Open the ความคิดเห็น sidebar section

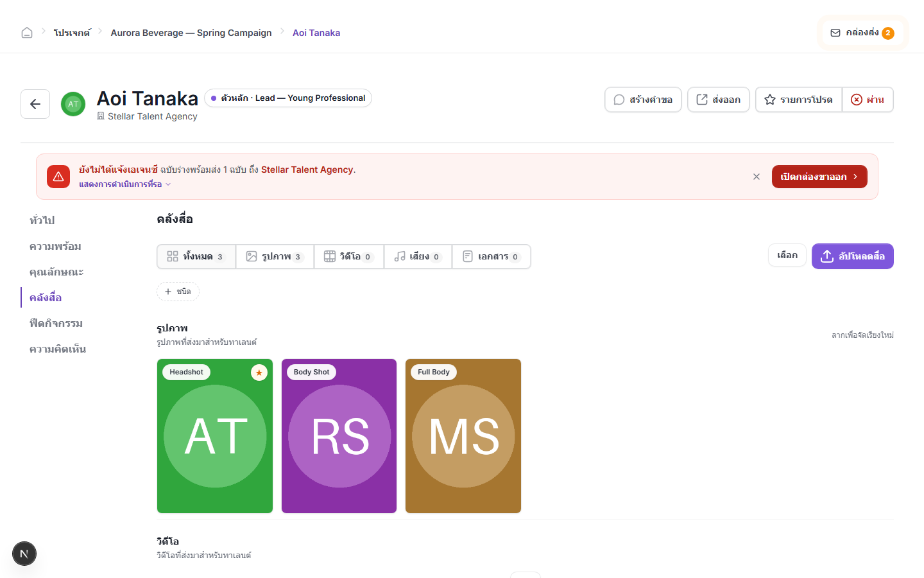tap(58, 349)
